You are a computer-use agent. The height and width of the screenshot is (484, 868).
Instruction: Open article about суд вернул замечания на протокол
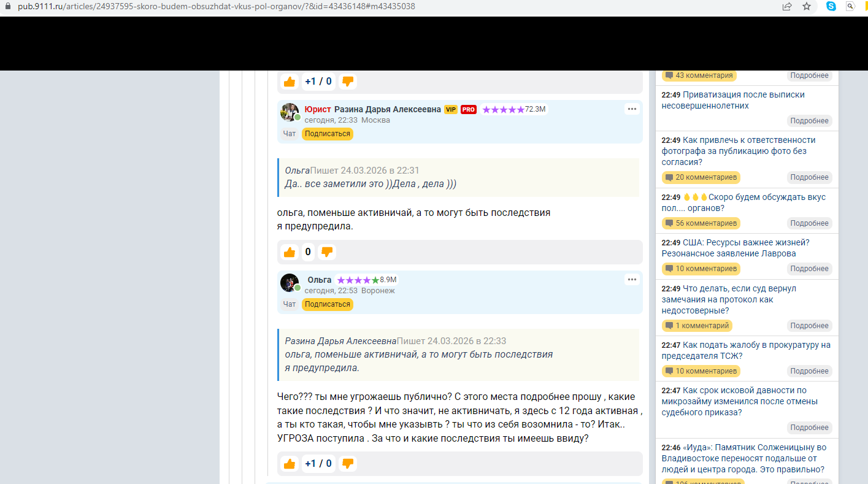point(729,299)
